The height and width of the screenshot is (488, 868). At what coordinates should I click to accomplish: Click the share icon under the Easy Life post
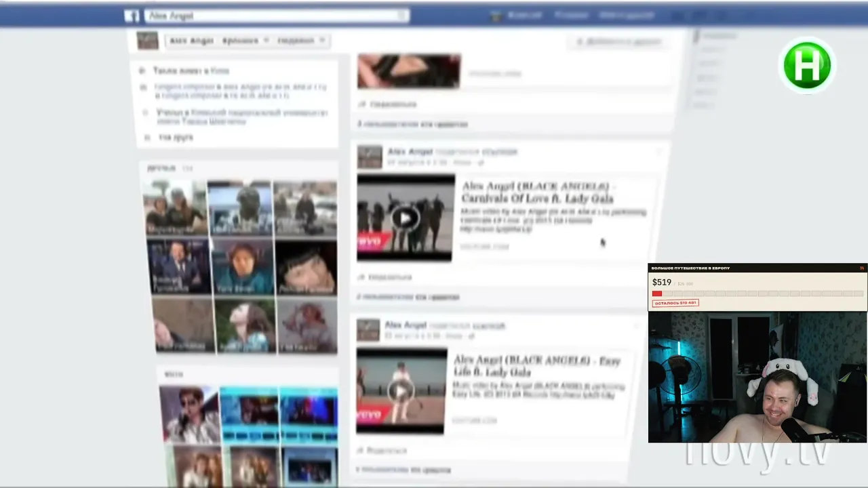361,451
